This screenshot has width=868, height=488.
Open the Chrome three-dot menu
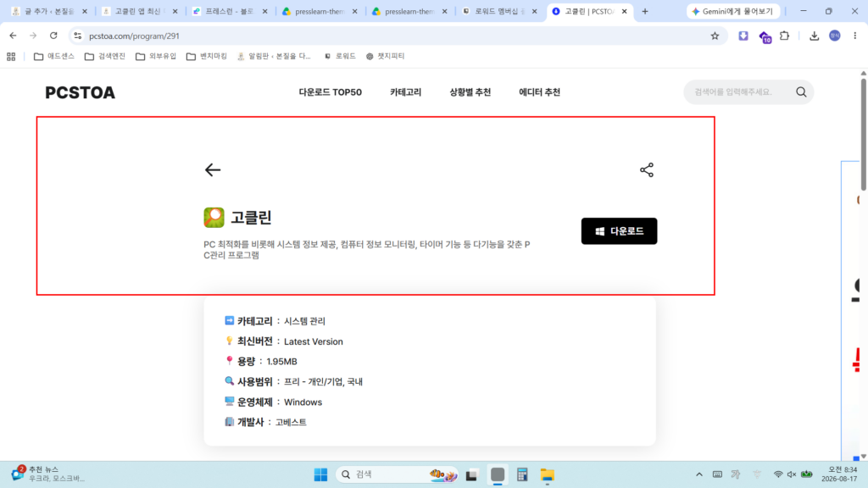coord(854,36)
